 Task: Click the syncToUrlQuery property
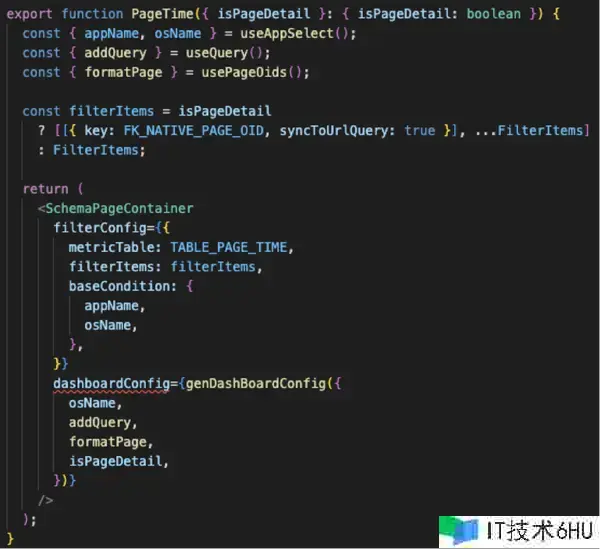point(334,131)
